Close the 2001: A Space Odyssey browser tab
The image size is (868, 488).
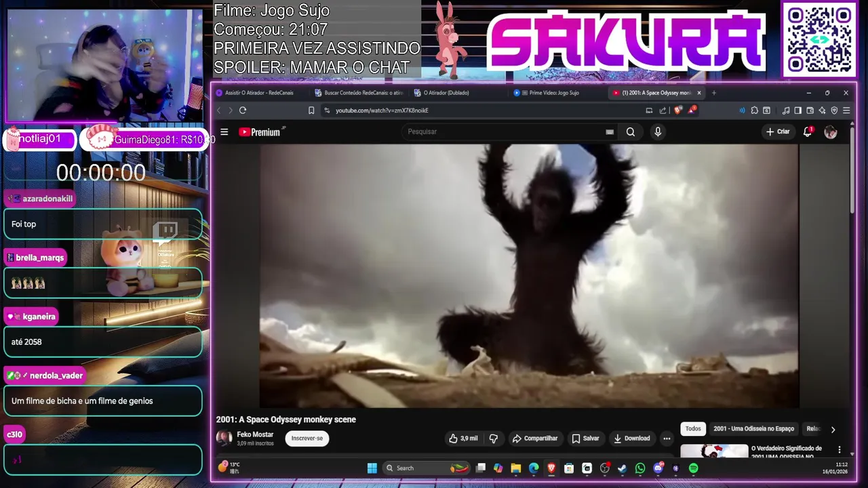699,93
